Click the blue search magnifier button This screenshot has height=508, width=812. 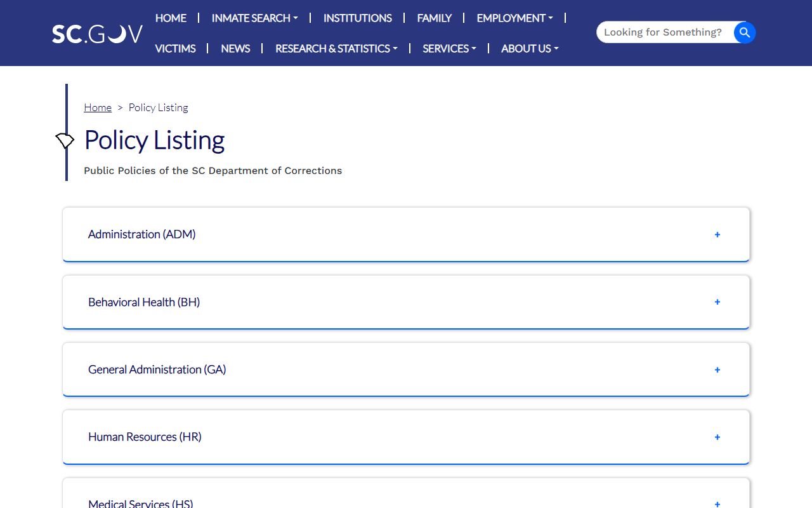tap(745, 32)
